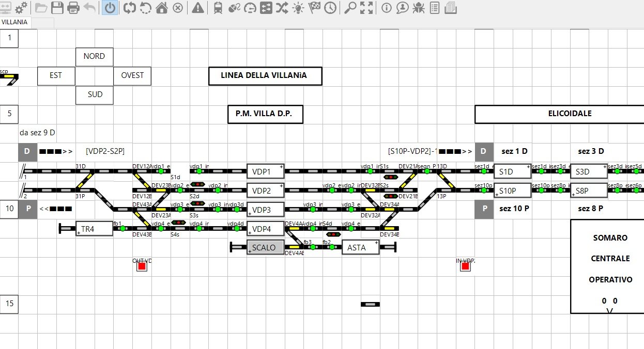Screen dimensions: 644x349
Task: Click the shuffle crossed-arrows icon
Action: pyautogui.click(x=282, y=8)
